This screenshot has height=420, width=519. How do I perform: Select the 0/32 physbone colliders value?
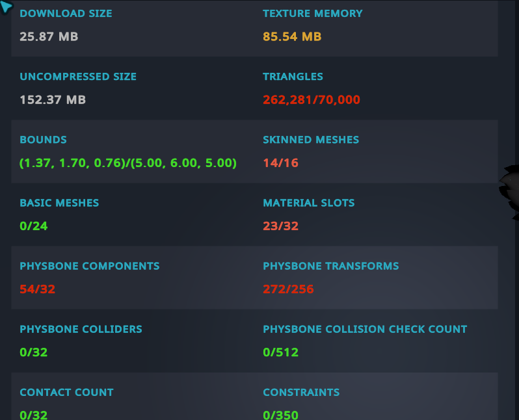tap(34, 352)
